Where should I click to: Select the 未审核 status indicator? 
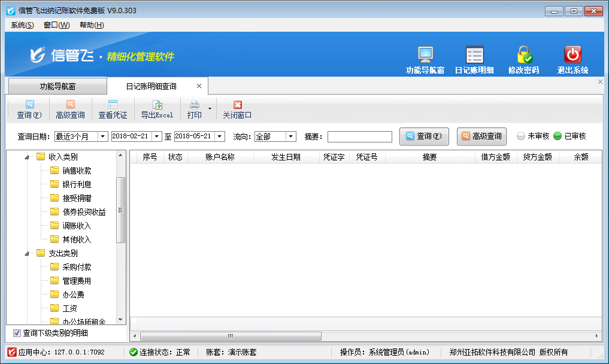[521, 136]
